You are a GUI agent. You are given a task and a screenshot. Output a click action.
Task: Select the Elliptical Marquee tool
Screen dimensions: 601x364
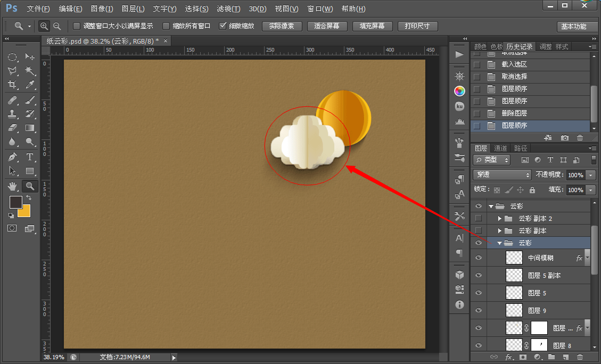tap(12, 57)
